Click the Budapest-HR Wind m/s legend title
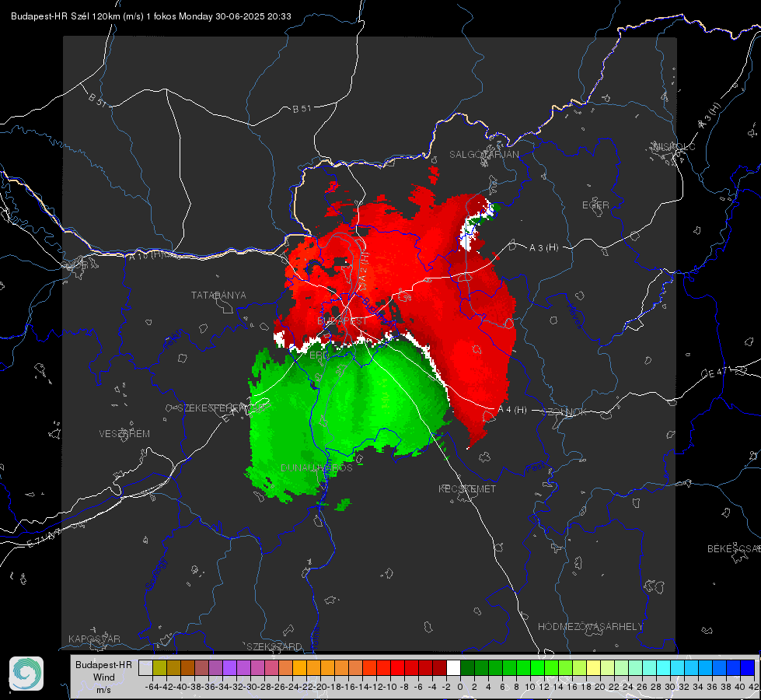Viewport: 761px width, 700px height. pyautogui.click(x=104, y=677)
